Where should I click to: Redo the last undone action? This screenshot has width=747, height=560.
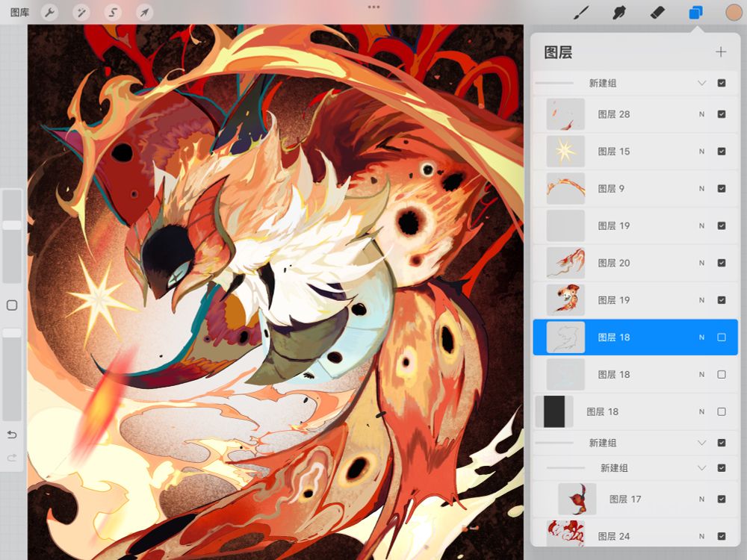tap(12, 458)
